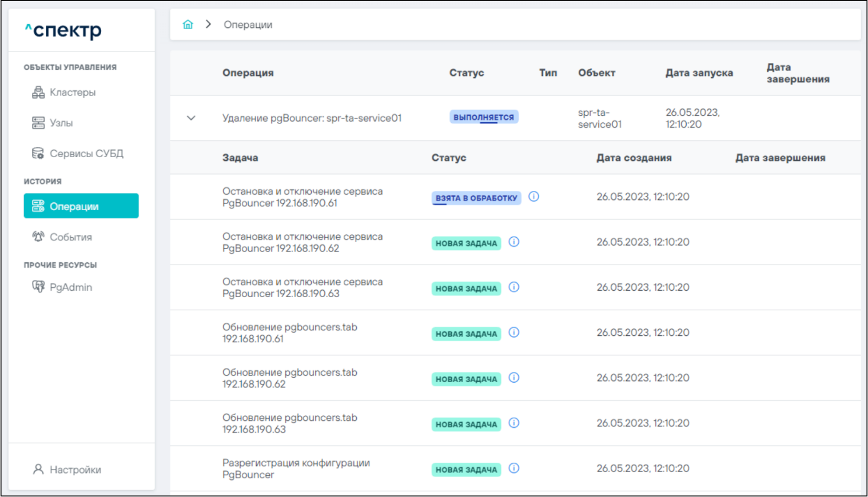Viewport: 868px width, 497px height.
Task: Select Операции in the history section
Action: (x=81, y=206)
